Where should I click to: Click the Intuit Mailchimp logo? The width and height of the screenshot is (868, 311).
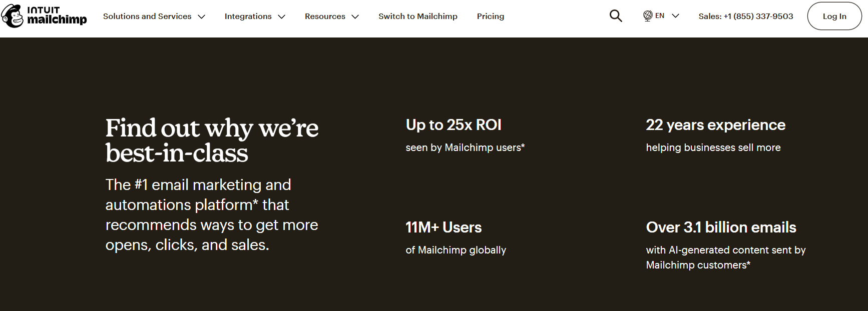point(44,16)
